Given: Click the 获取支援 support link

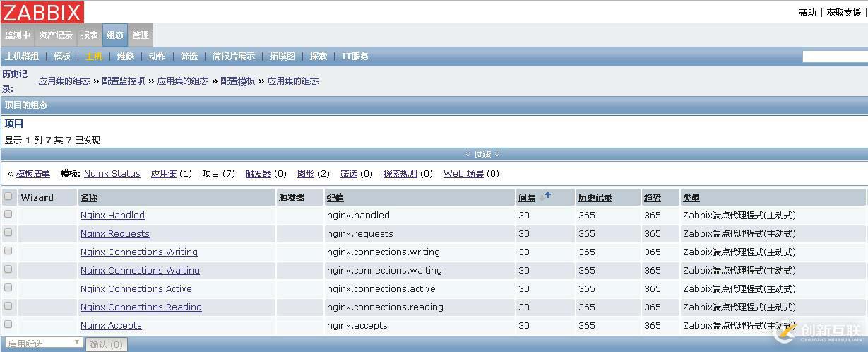Looking at the screenshot, I should point(844,13).
